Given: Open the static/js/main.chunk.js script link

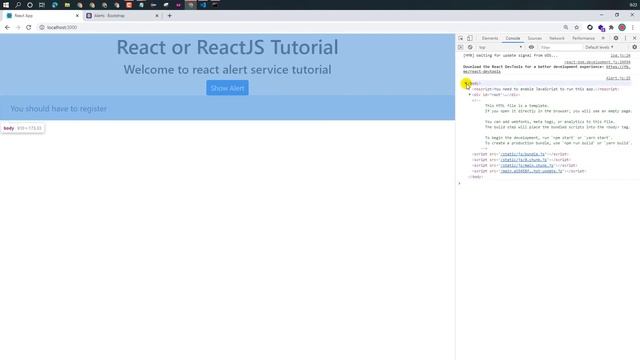Looking at the screenshot, I should pyautogui.click(x=527, y=166).
